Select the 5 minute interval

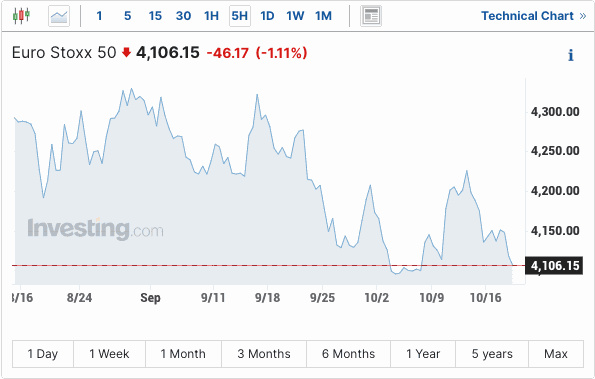[128, 16]
